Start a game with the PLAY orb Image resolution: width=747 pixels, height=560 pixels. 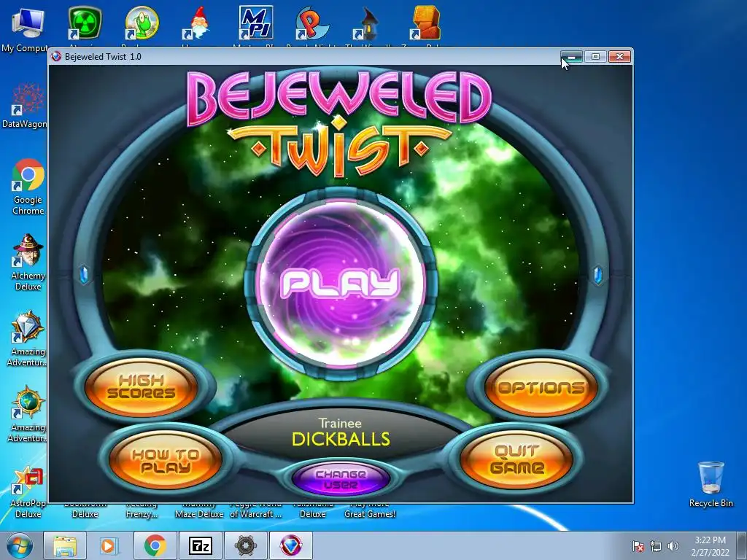[340, 284]
